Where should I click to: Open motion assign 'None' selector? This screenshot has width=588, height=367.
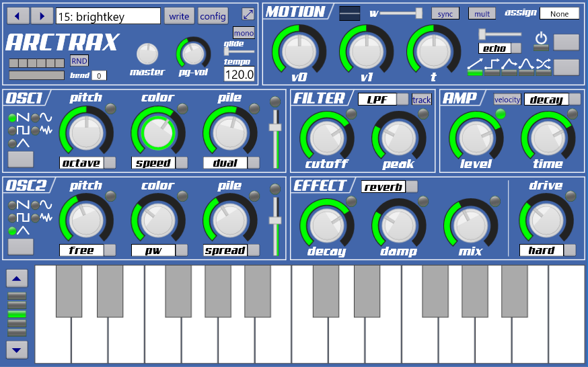pyautogui.click(x=560, y=13)
